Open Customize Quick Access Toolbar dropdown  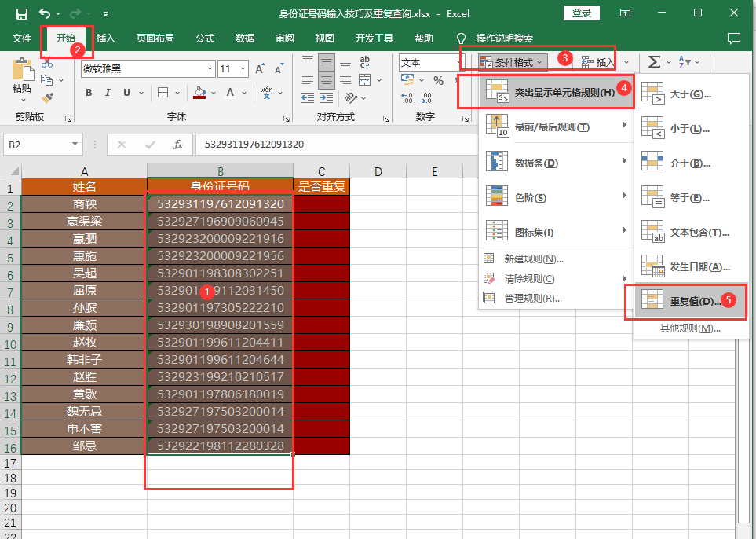pos(105,14)
